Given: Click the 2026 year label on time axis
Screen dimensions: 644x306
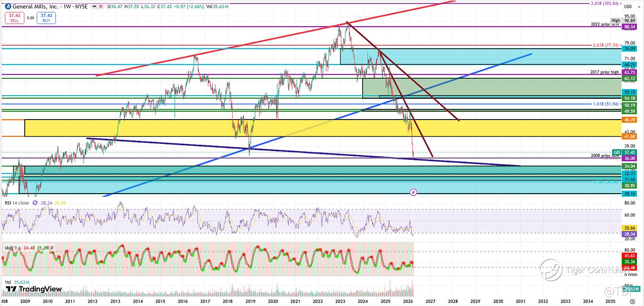Looking at the screenshot, I should click(x=408, y=301).
